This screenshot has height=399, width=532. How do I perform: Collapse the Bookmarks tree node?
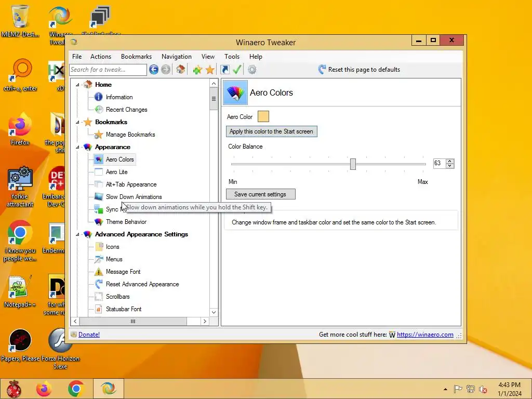click(77, 122)
